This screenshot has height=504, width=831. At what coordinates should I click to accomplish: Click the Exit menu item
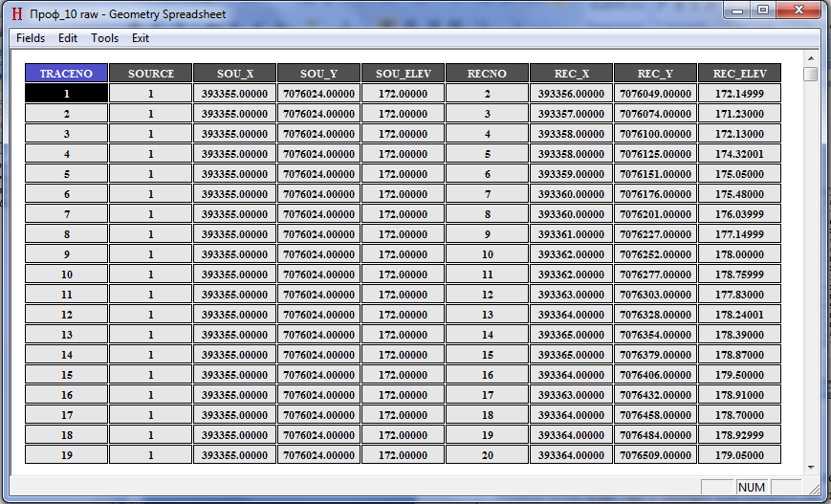click(x=141, y=38)
